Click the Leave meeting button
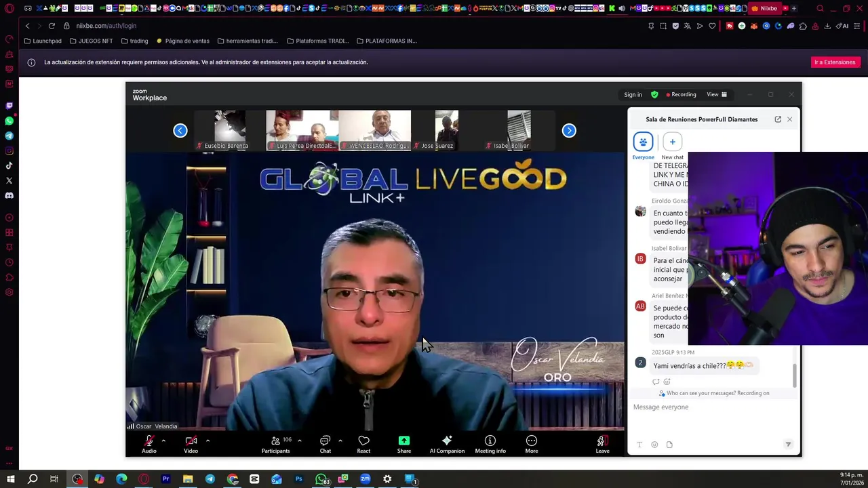Screen dimensions: 868x488 point(602,444)
